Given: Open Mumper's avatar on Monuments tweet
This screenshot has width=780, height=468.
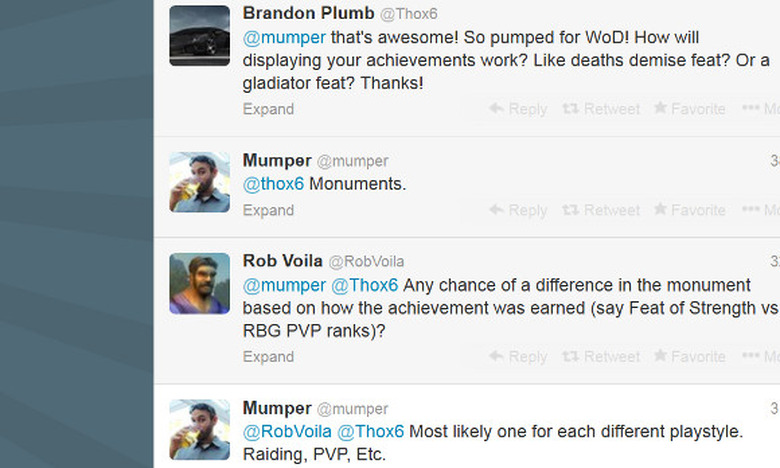Looking at the screenshot, I should pos(200,182).
